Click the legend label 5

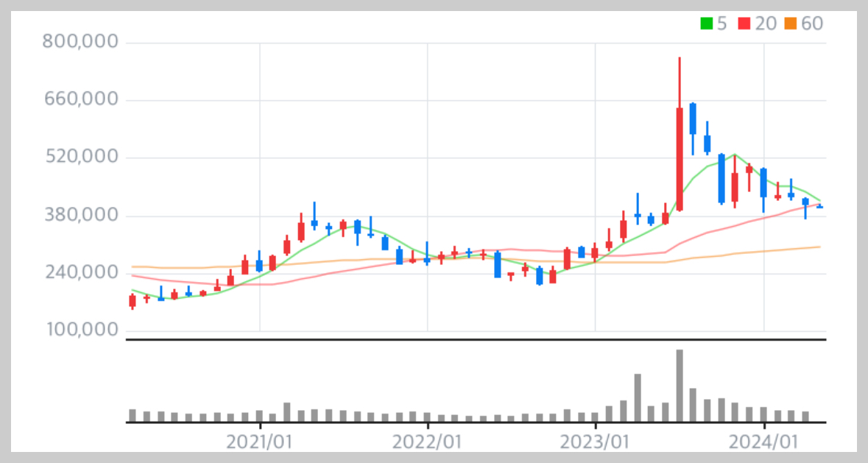tap(721, 24)
